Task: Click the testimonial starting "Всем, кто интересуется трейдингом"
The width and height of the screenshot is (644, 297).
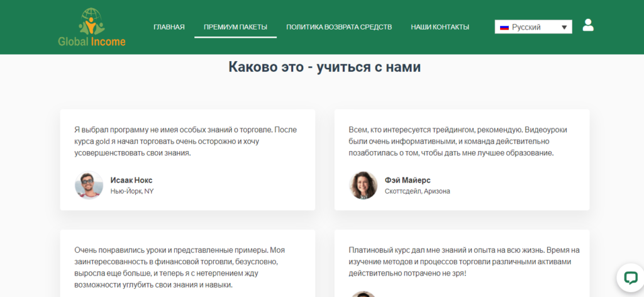Action: coord(458,142)
